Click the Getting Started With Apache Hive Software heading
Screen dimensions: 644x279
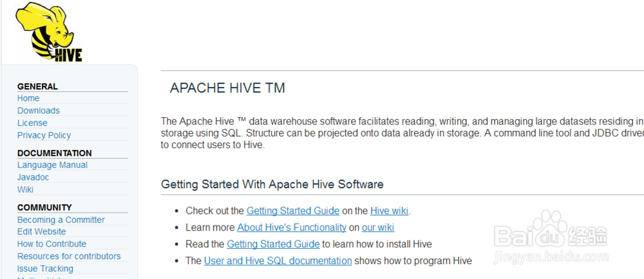click(272, 184)
